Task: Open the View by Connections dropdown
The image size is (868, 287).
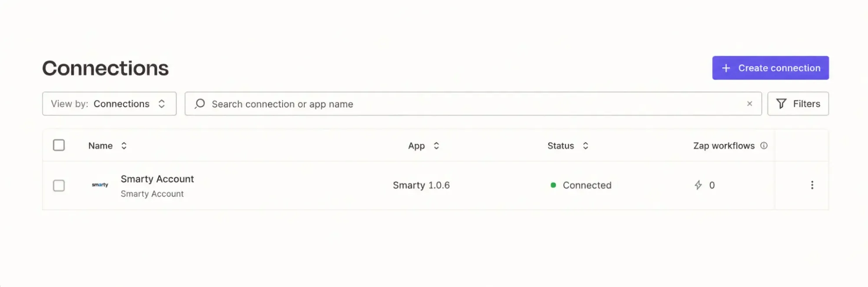Action: (109, 103)
